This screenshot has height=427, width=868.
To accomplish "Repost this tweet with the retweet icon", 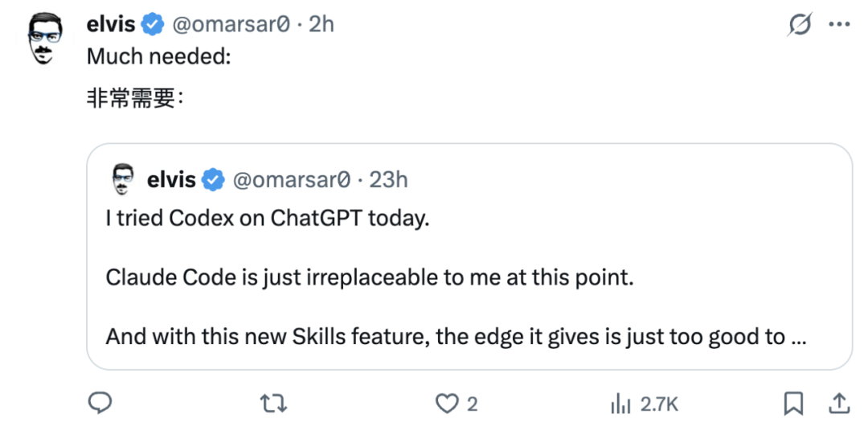I will point(275,402).
